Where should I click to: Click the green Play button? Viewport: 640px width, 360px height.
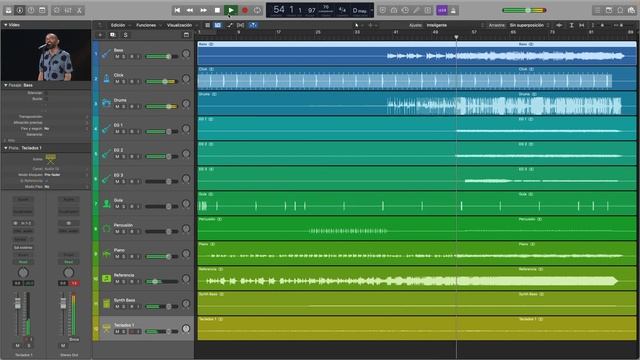pyautogui.click(x=231, y=10)
